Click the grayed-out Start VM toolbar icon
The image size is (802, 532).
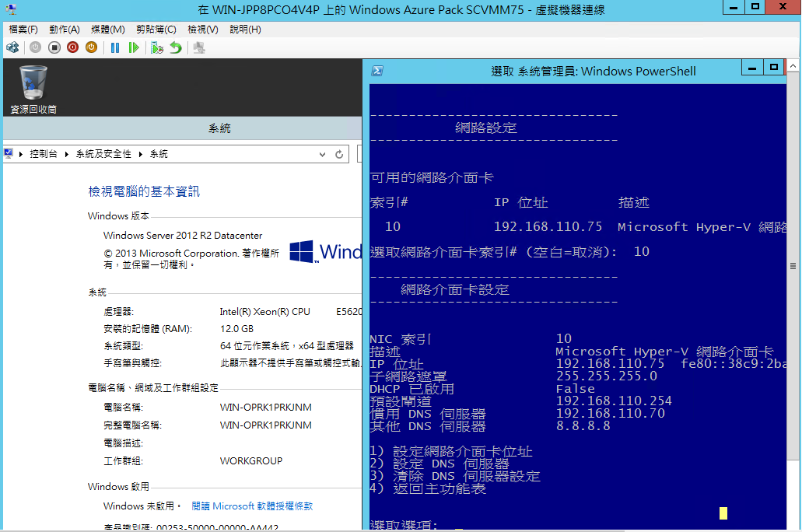tap(35, 47)
